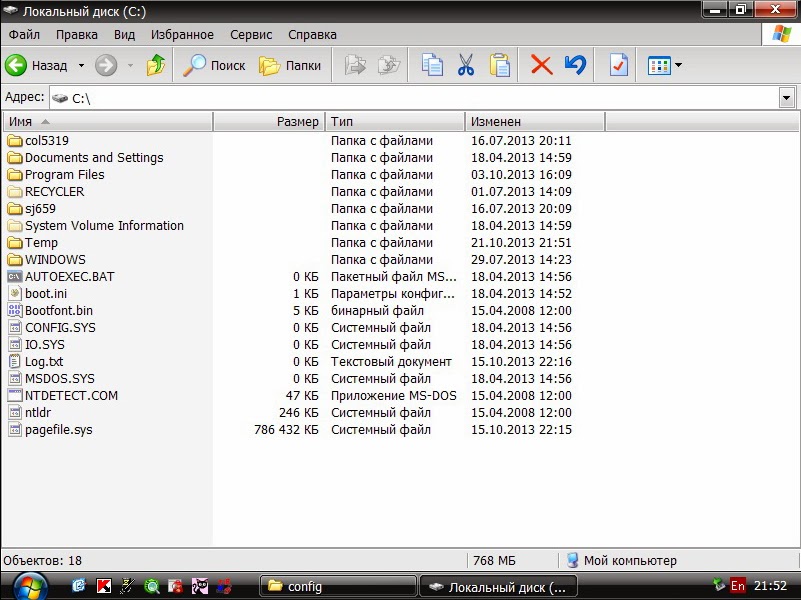The width and height of the screenshot is (801, 600).
Task: Open the Views dropdown on the toolbar
Action: (x=664, y=65)
